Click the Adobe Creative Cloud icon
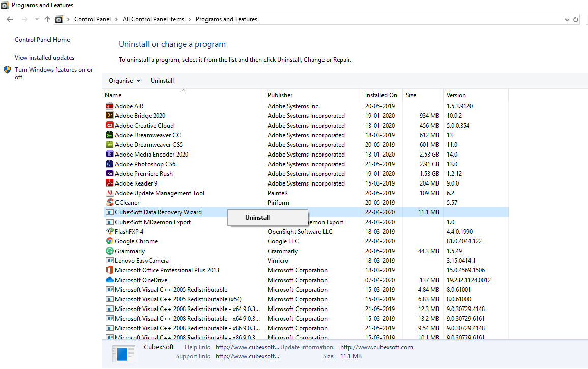The height and width of the screenshot is (369, 588). pyautogui.click(x=109, y=126)
